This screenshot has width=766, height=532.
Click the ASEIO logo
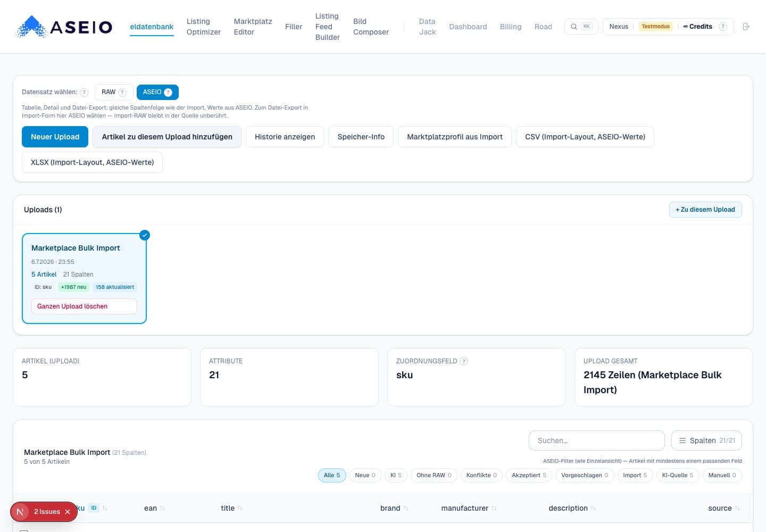[65, 27]
